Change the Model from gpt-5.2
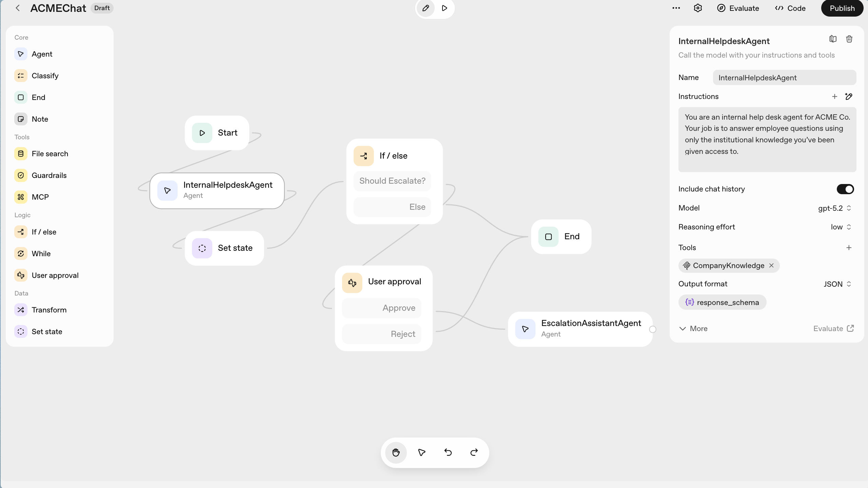The image size is (868, 488). pos(834,208)
